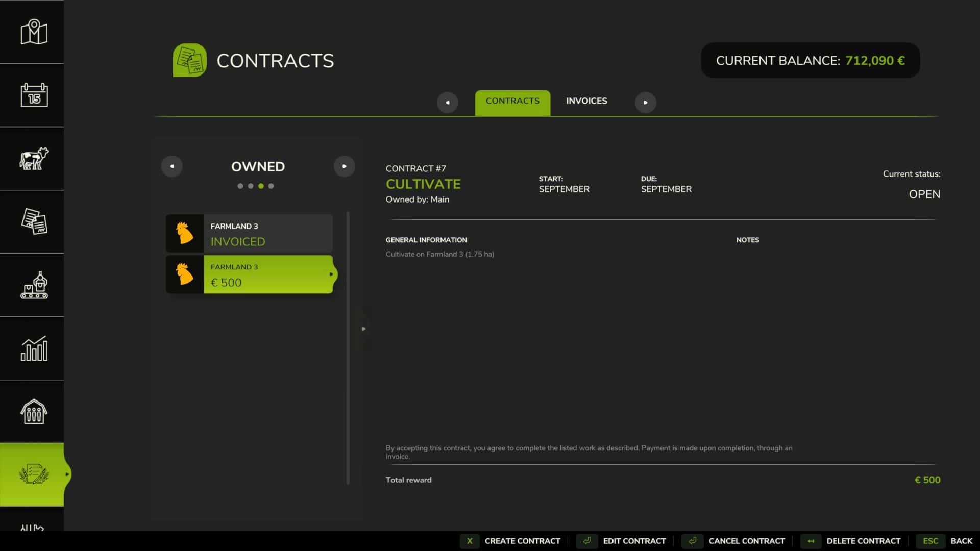Switch Owned category to previous list
Screen dimensions: 980x551
click(x=171, y=166)
